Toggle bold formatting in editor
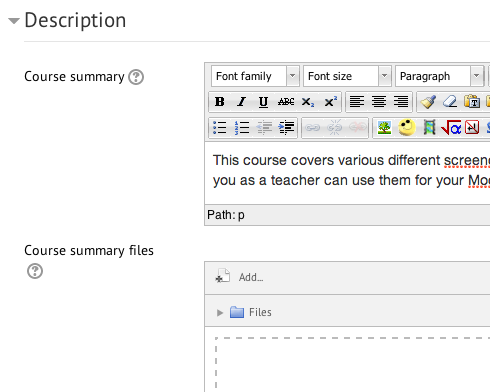This screenshot has height=392, width=490. coord(220,102)
